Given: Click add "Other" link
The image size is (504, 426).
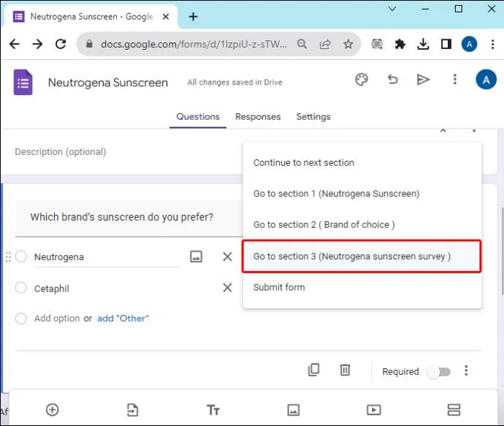Looking at the screenshot, I should pos(123,319).
